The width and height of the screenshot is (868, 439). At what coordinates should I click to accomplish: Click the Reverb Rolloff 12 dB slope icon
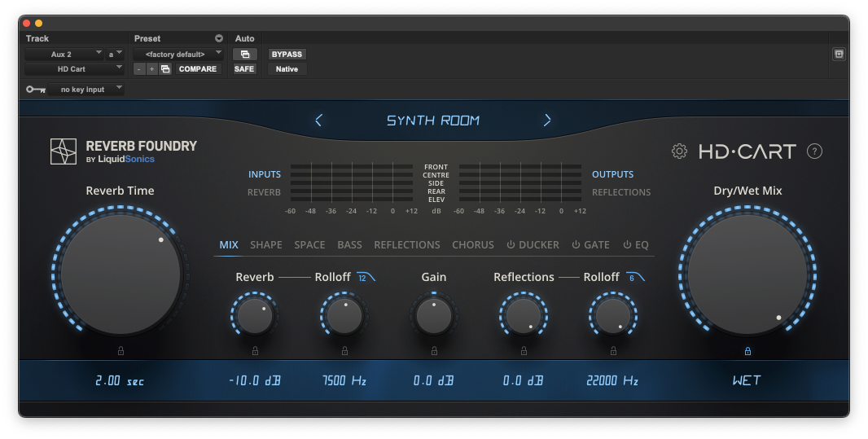(366, 278)
